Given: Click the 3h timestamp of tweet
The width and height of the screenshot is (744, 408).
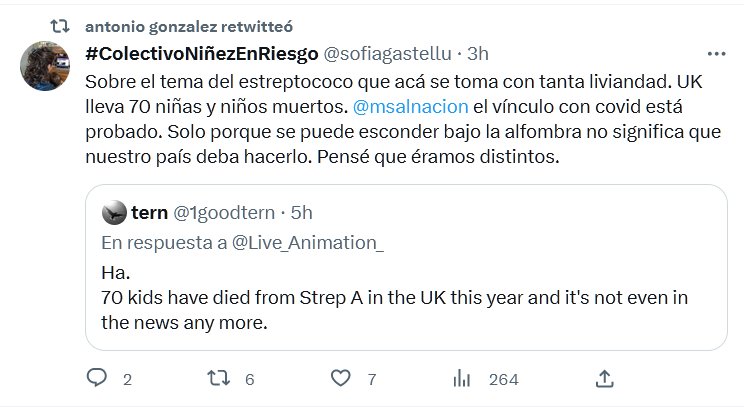Looking at the screenshot, I should pyautogui.click(x=478, y=53).
